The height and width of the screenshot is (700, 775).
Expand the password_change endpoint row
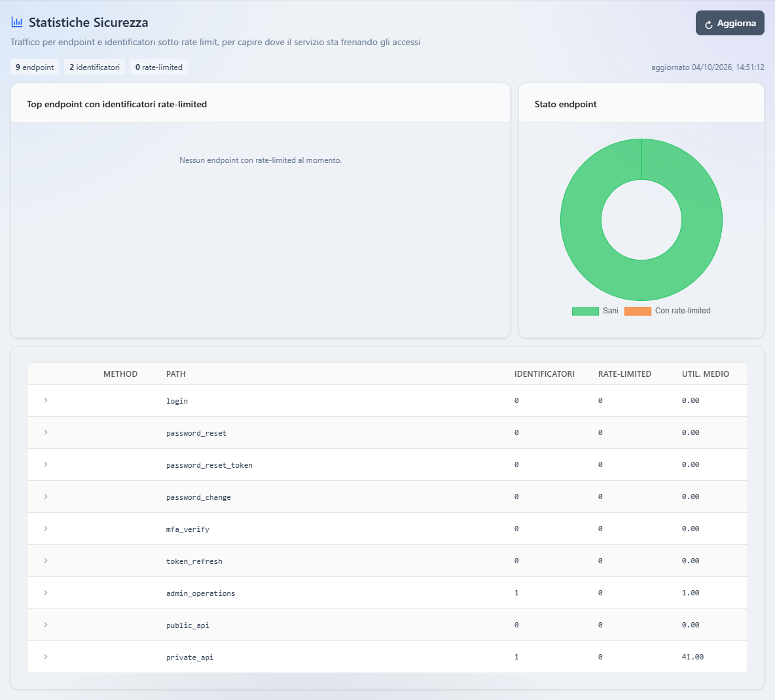point(45,497)
